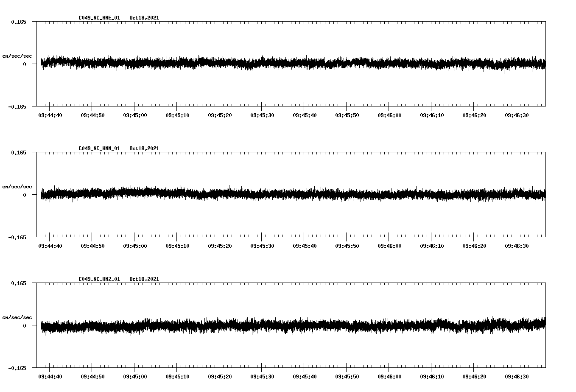
Task: Click the zero axis label on HNZ plot
Action: tap(25, 325)
